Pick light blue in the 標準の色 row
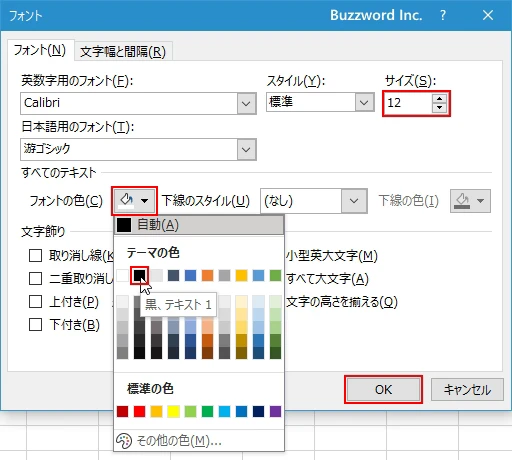 click(224, 411)
